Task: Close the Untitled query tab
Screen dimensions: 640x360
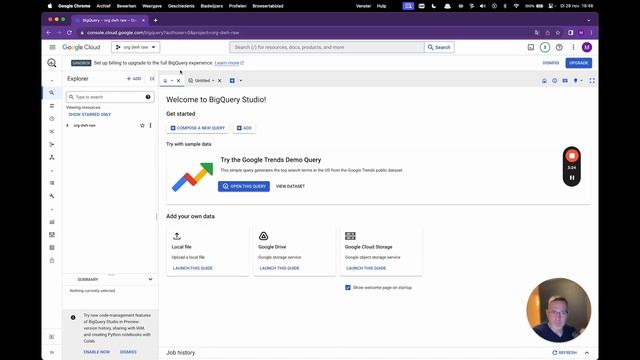Action: point(220,81)
